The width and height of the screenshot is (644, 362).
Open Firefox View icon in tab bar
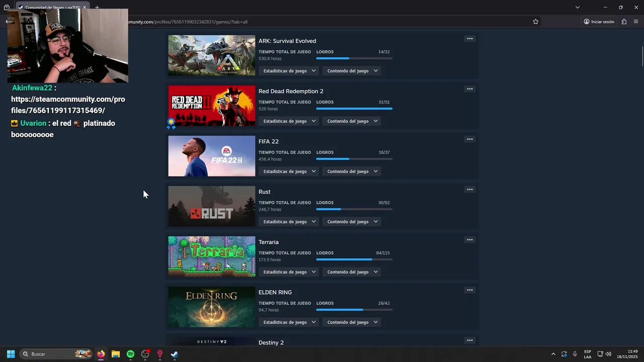pos(7,8)
